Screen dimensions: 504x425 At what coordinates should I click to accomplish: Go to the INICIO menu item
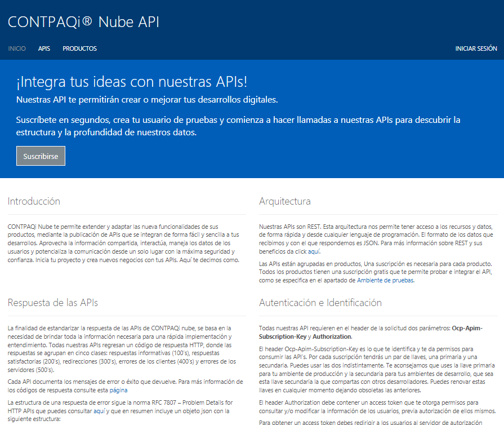tap(17, 48)
